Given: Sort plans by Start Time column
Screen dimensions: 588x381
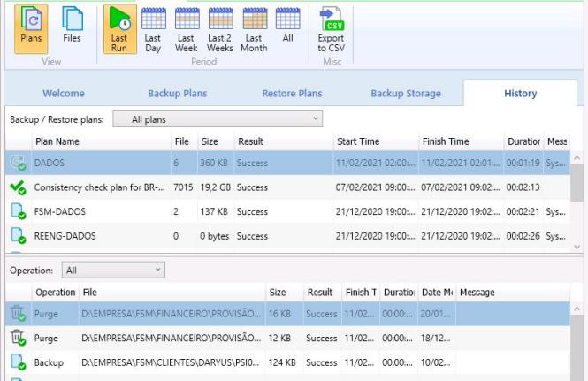Looking at the screenshot, I should 357,141.
